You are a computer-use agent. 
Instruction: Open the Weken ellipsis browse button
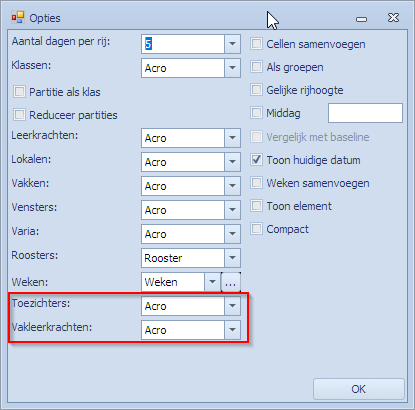click(231, 282)
